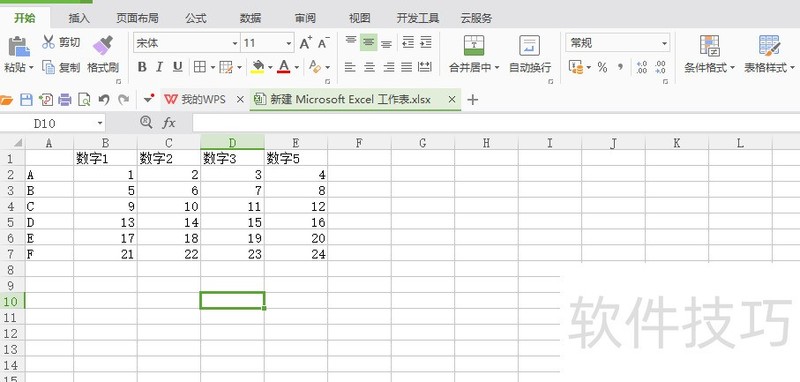Toggle italic formatting

tap(159, 67)
